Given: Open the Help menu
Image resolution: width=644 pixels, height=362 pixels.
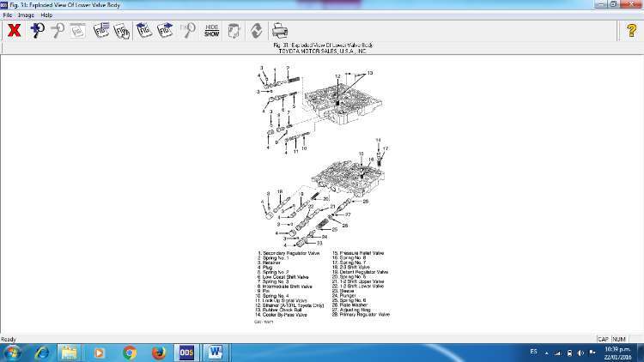Looking at the screenshot, I should 46,15.
